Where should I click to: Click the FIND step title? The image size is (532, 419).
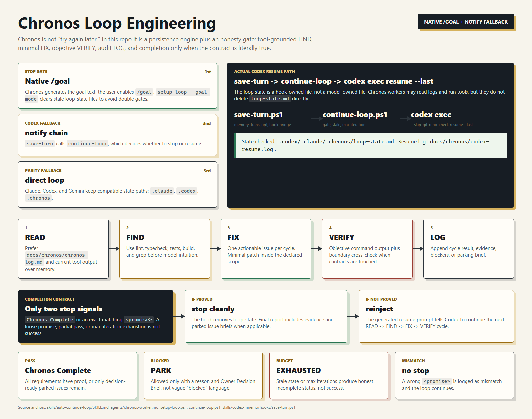pos(135,237)
